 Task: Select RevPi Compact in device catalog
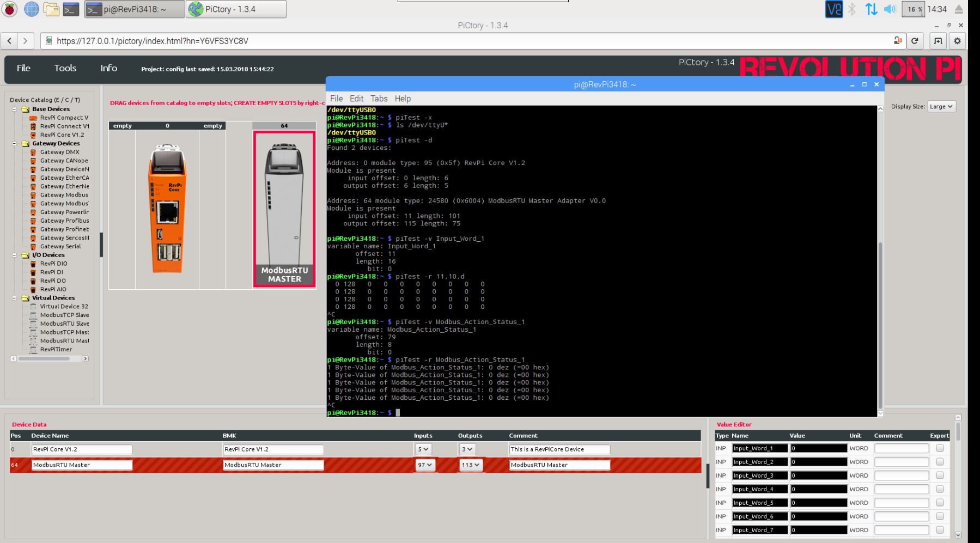[64, 118]
